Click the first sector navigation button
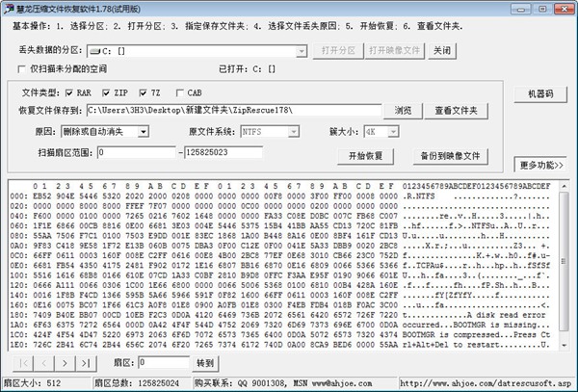The height and width of the screenshot is (392, 578). click(x=23, y=364)
